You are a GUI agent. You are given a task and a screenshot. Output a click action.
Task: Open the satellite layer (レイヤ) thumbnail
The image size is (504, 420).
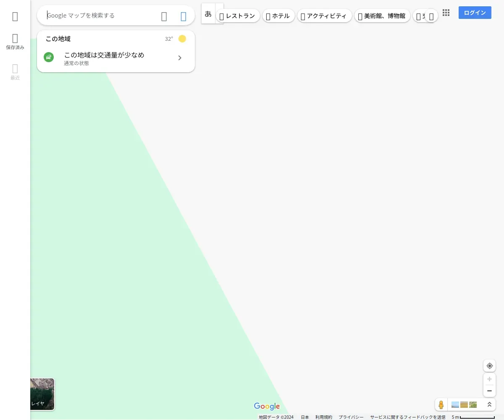(x=42, y=394)
